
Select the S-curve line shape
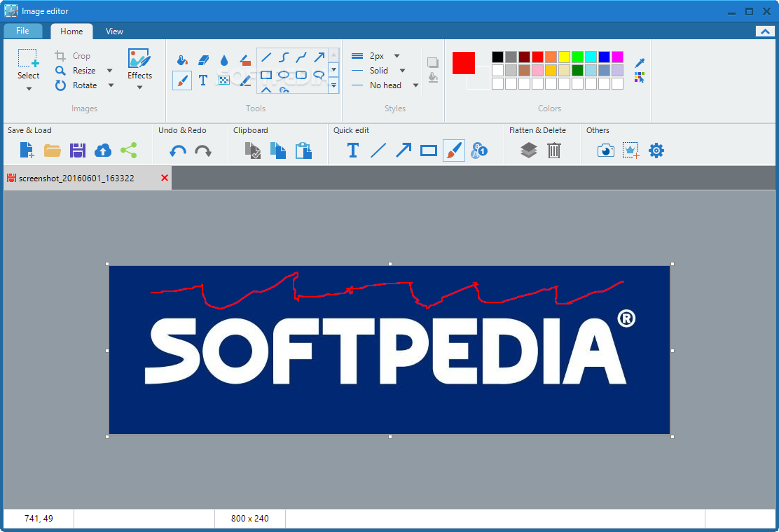pos(284,57)
